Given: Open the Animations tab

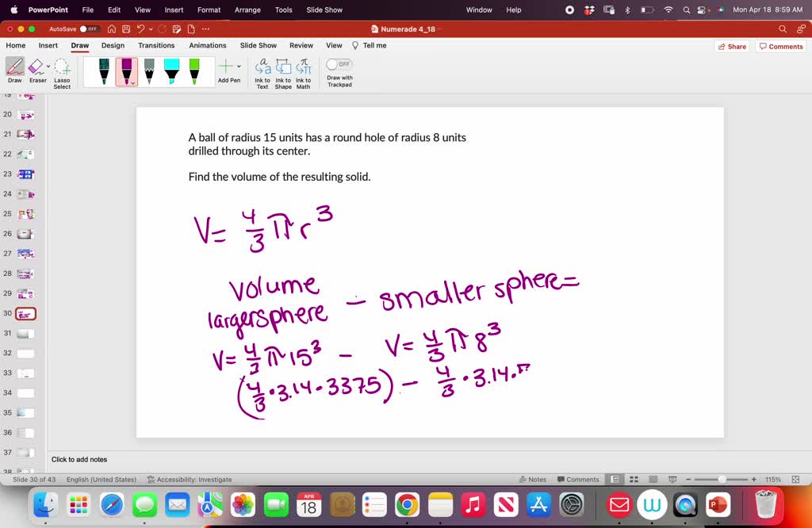Looking at the screenshot, I should pos(208,45).
